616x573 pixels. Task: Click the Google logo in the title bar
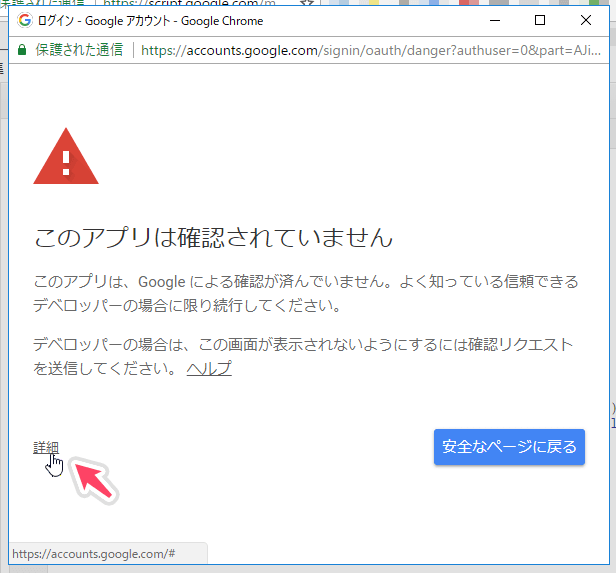pos(25,20)
